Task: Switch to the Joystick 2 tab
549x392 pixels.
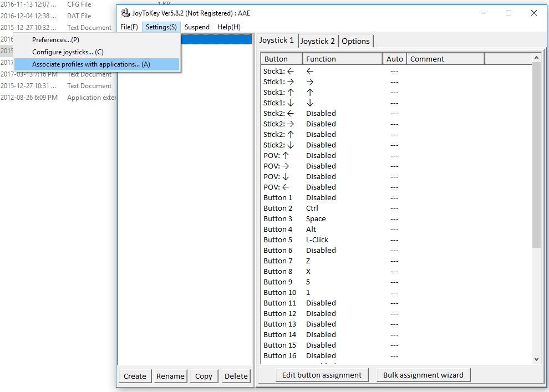Action: click(x=318, y=41)
